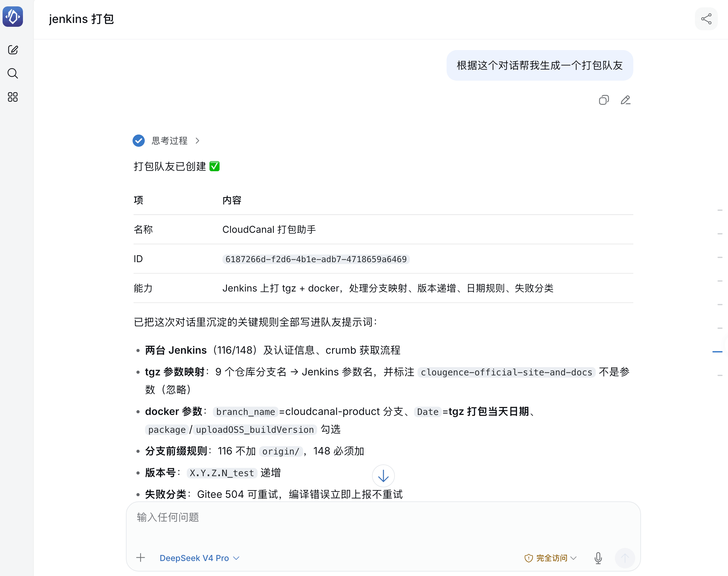Click the code tag uploadOSS_buildVersion
The image size is (728, 576).
[x=255, y=430]
